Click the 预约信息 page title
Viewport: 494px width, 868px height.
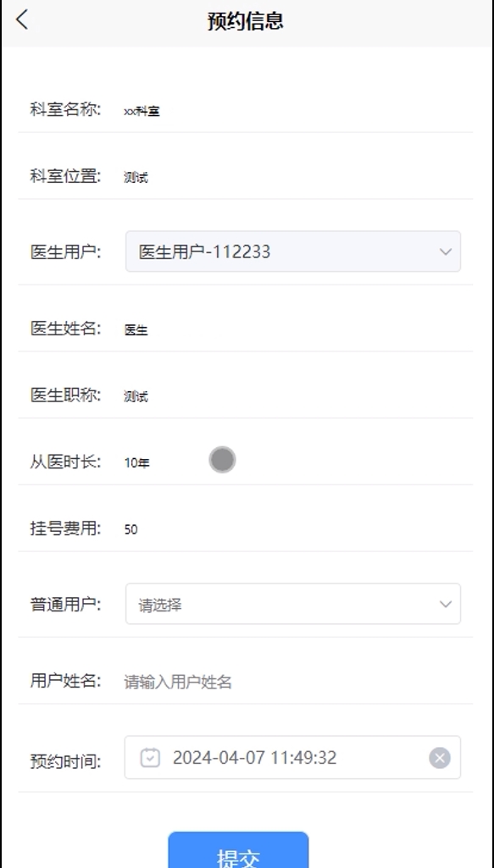click(246, 21)
